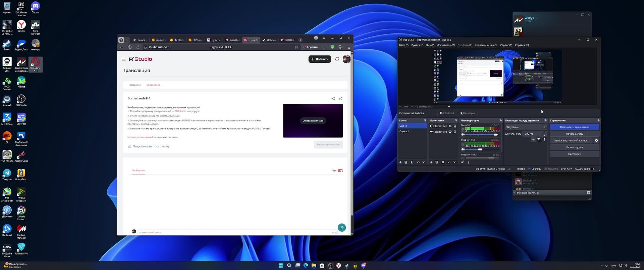Add a new scene in OBS Scenes panel
This screenshot has height=270, width=644.
click(400, 162)
